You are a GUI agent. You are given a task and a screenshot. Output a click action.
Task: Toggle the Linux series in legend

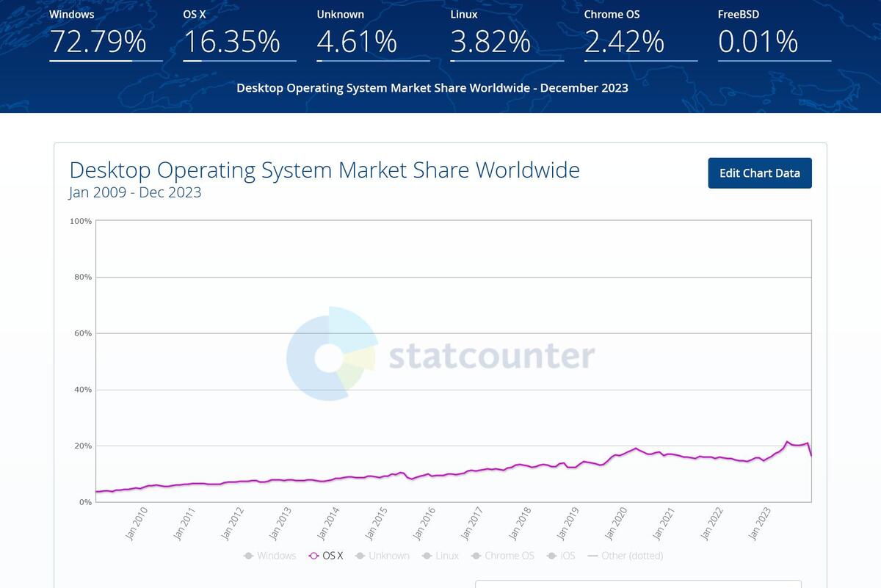tap(440, 556)
